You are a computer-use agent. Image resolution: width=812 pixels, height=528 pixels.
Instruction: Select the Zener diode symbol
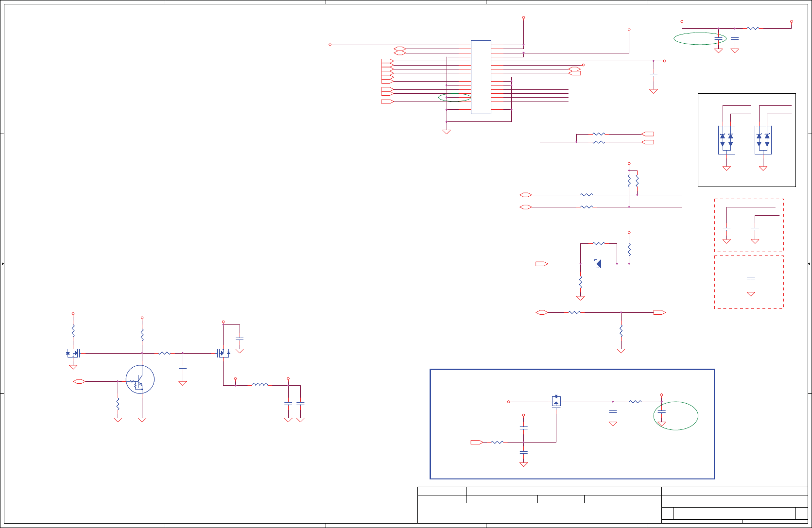coord(598,264)
